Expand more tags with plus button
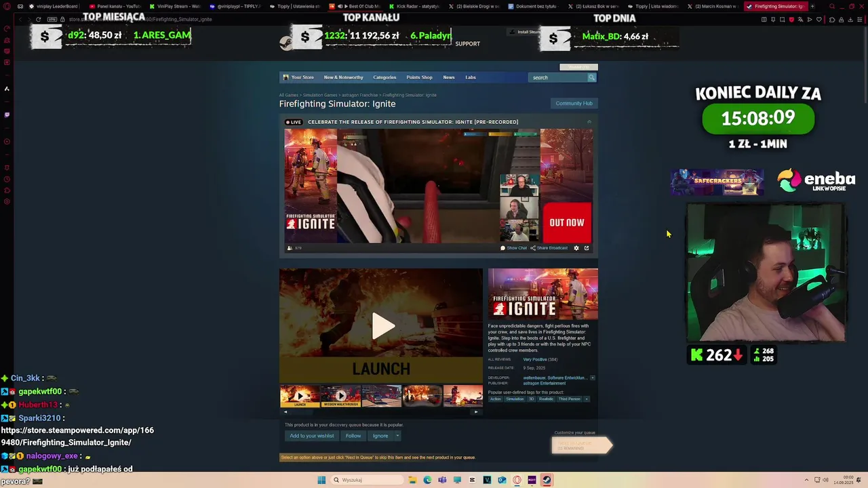 587,399
